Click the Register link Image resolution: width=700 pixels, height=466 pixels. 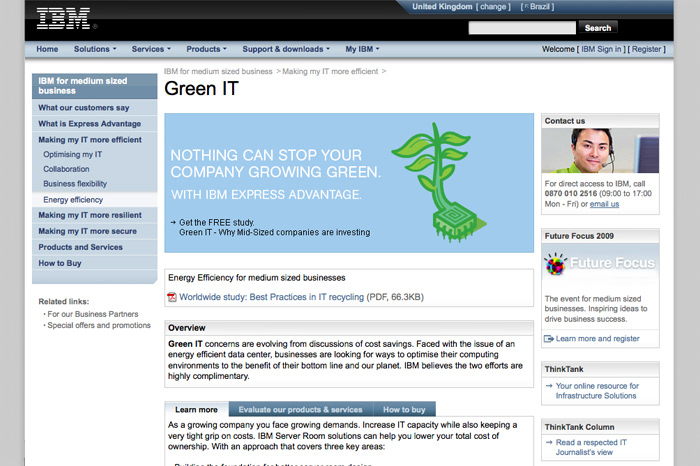tap(646, 49)
